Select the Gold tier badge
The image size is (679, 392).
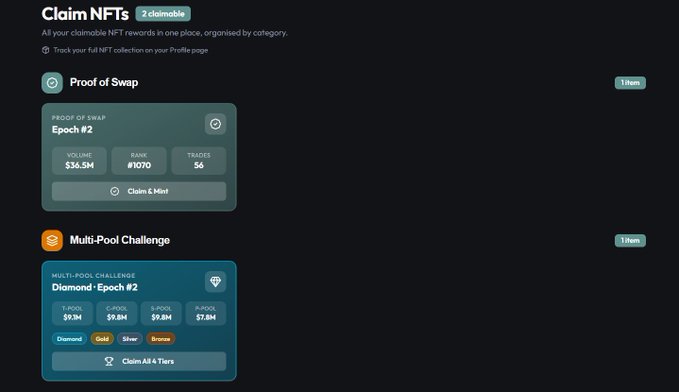pos(102,339)
